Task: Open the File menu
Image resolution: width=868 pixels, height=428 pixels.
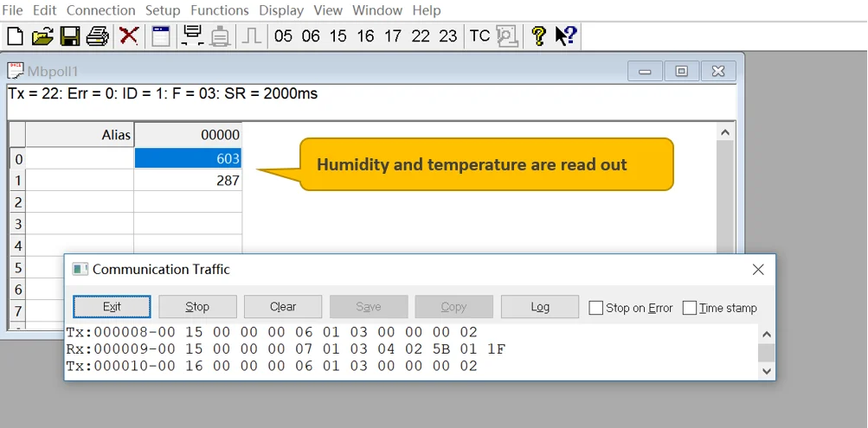Action: click(x=12, y=10)
